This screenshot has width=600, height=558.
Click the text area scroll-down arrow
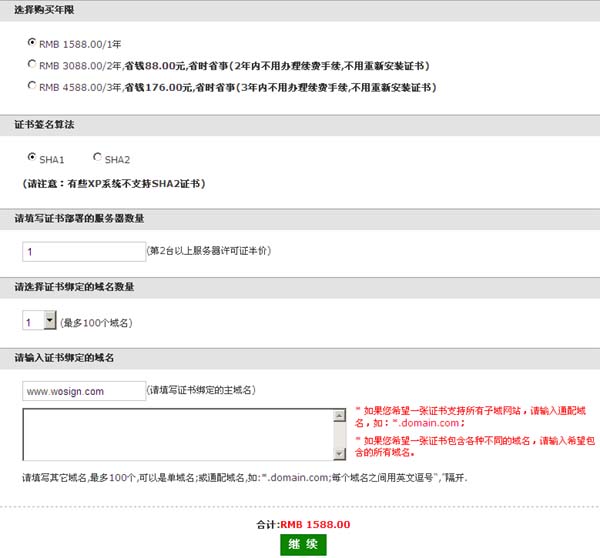click(x=340, y=453)
